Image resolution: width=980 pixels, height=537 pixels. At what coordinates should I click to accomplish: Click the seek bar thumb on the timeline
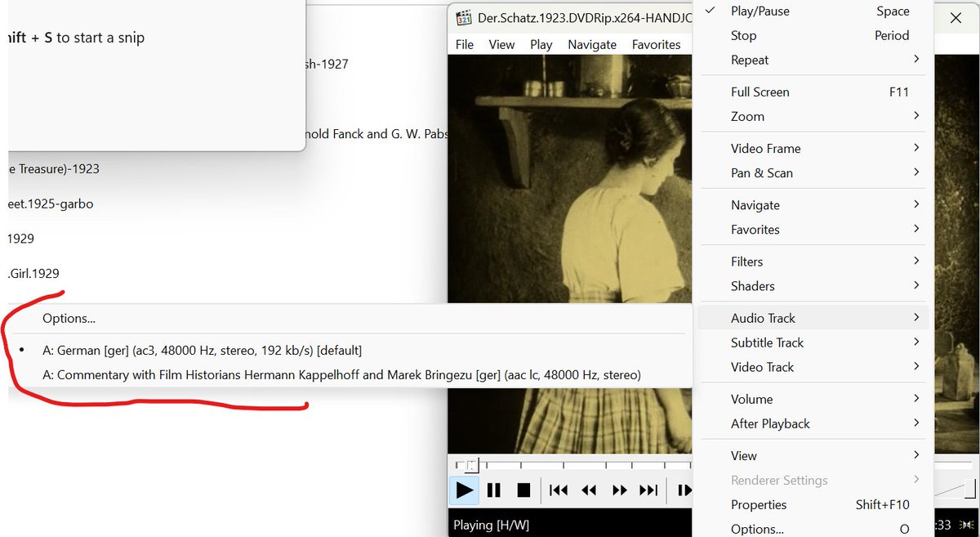(x=471, y=465)
